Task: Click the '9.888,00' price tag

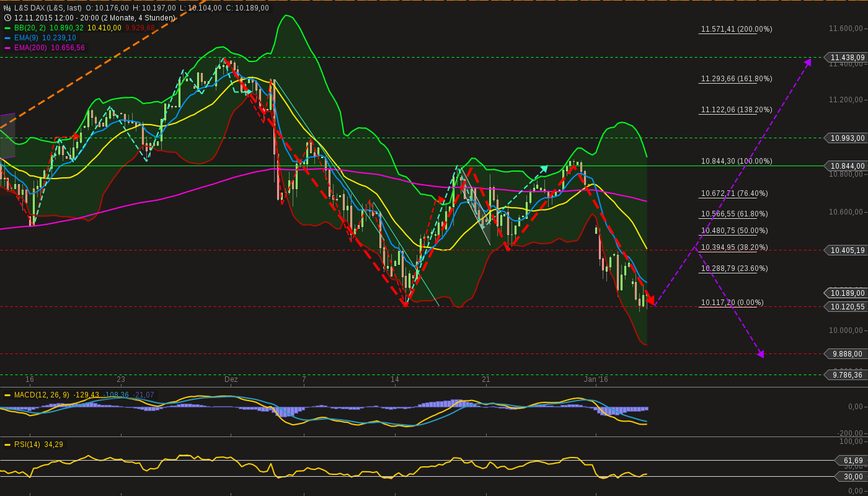Action: tap(847, 353)
